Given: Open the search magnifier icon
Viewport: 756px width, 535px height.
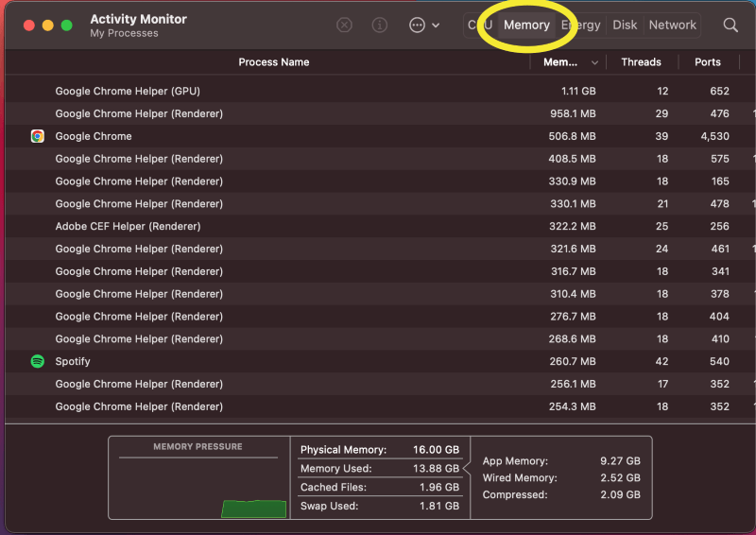Looking at the screenshot, I should point(730,26).
